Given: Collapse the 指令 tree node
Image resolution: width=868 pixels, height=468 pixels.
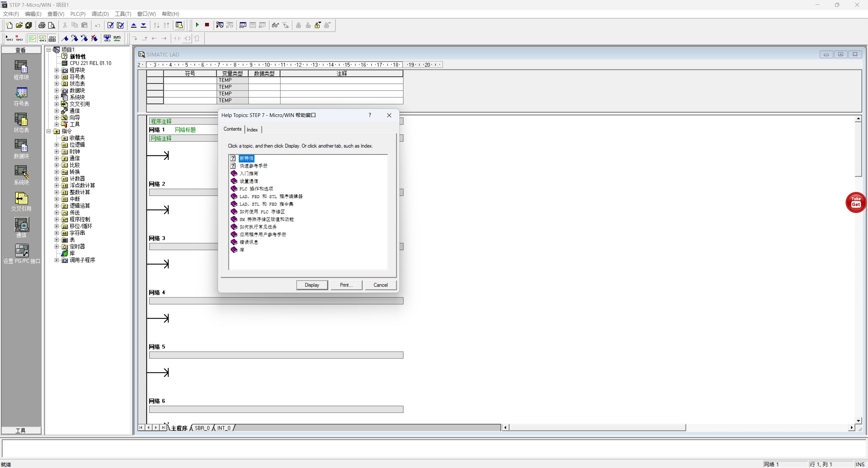Looking at the screenshot, I should tap(48, 131).
